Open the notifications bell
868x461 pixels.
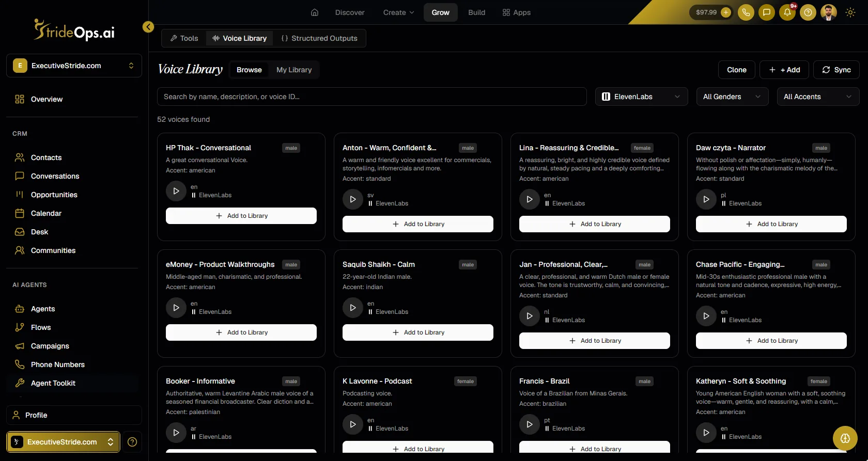[787, 12]
